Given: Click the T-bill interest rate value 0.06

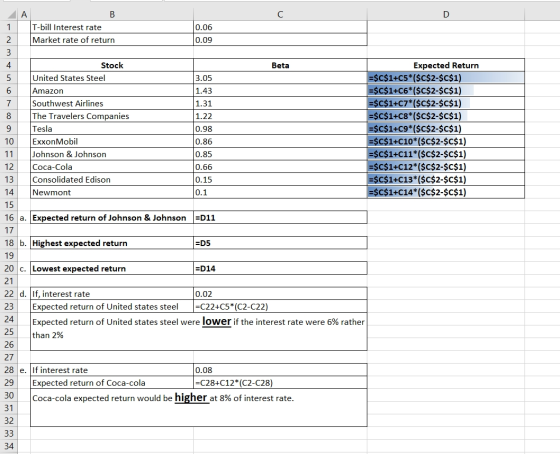Looking at the screenshot, I should pyautogui.click(x=280, y=27).
